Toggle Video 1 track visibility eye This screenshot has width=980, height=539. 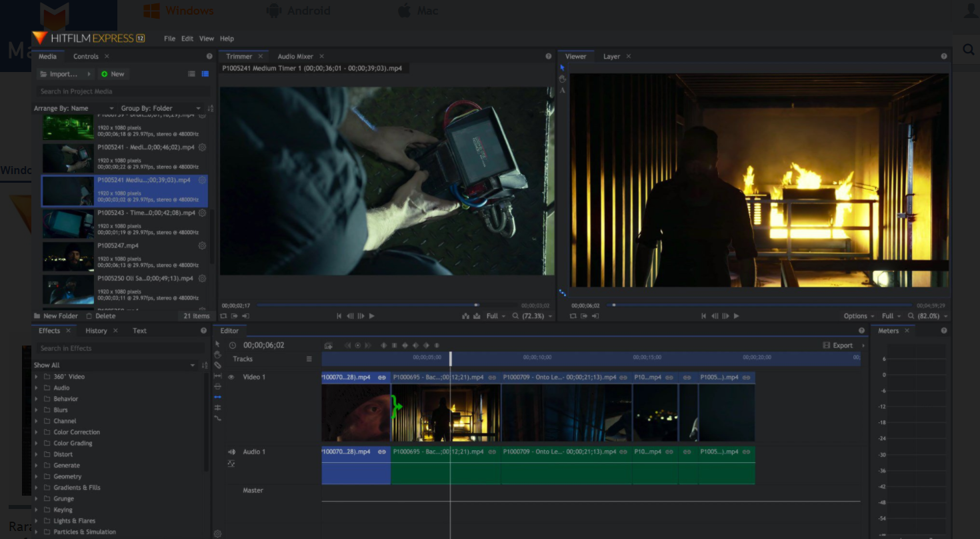click(231, 378)
